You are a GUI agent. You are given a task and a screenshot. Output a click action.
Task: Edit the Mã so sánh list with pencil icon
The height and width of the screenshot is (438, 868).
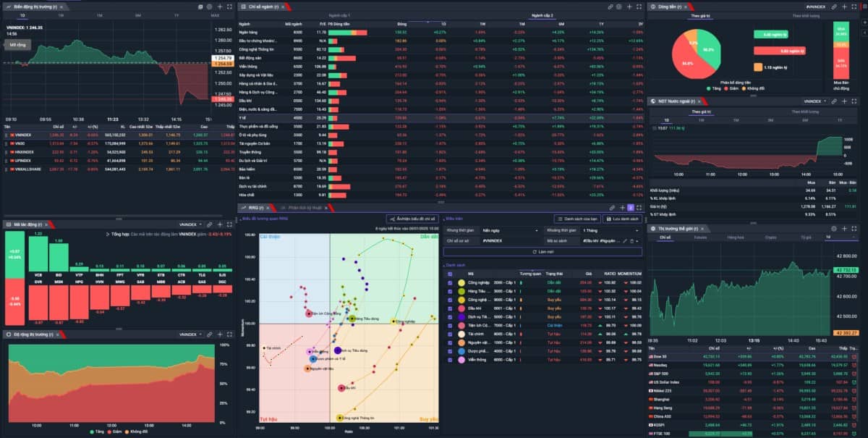[625, 241]
